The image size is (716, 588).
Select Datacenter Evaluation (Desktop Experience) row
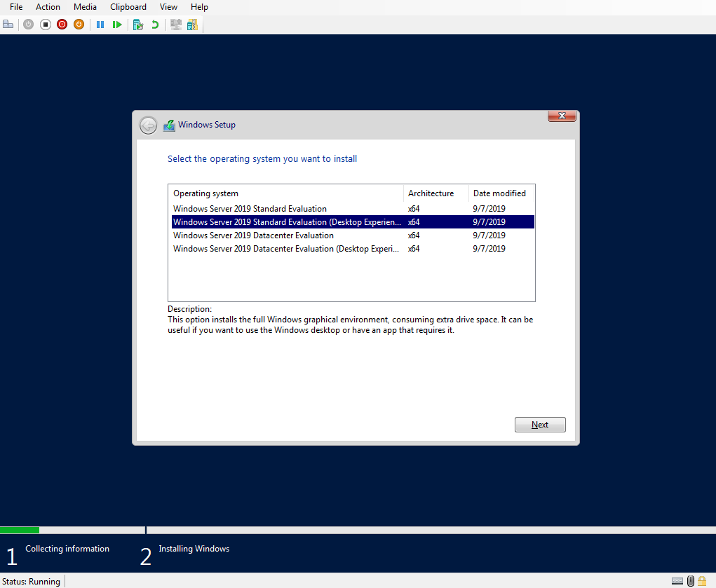pyautogui.click(x=353, y=248)
